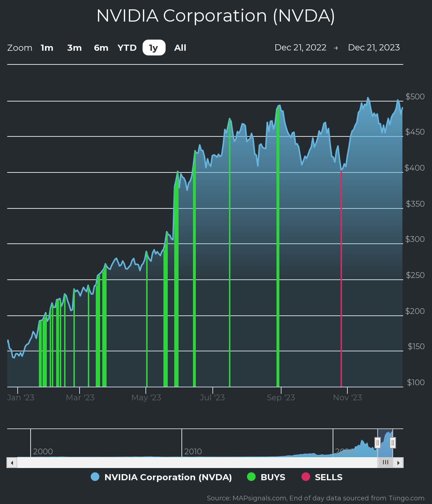432x504 pixels.
Task: Click the green buy bar near Sep '23
Action: pyautogui.click(x=278, y=252)
